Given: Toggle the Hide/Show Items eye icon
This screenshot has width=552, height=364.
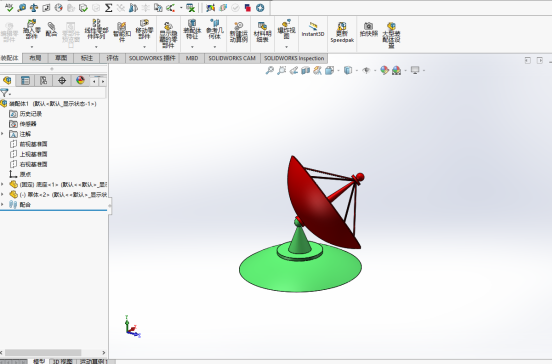Looking at the screenshot, I should (366, 70).
